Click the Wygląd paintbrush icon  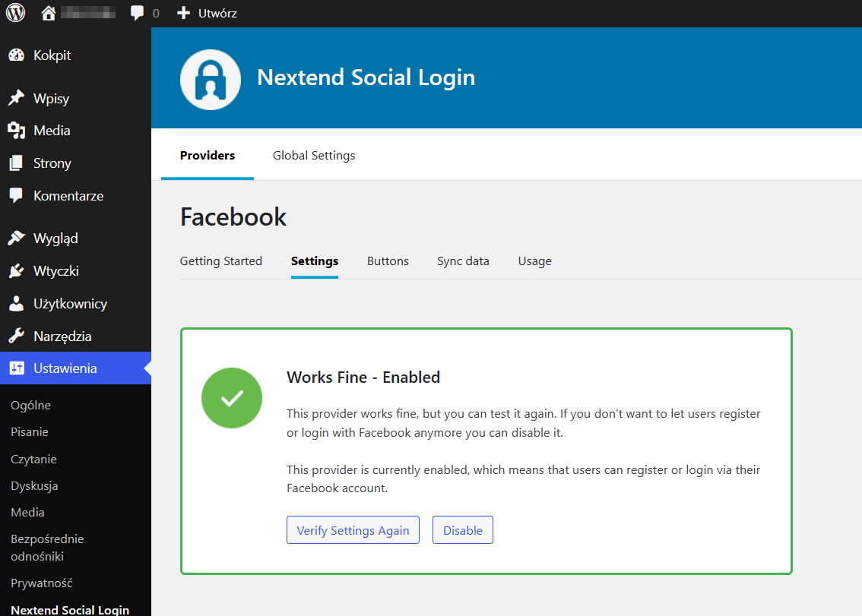click(x=17, y=238)
